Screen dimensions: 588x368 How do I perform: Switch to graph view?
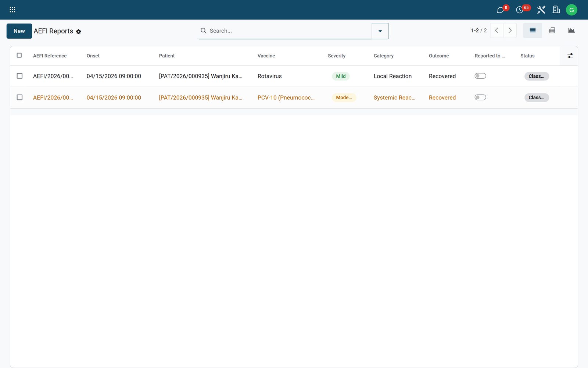click(571, 31)
